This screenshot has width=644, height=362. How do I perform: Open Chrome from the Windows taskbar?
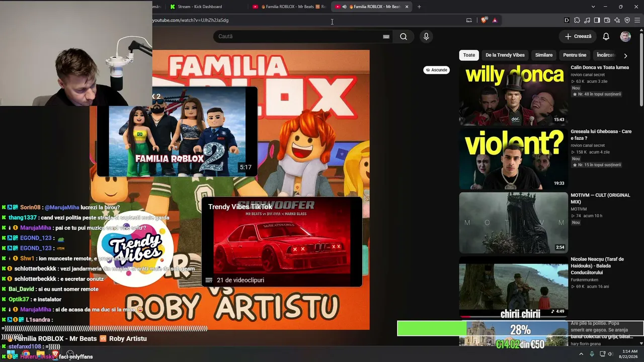(x=26, y=354)
